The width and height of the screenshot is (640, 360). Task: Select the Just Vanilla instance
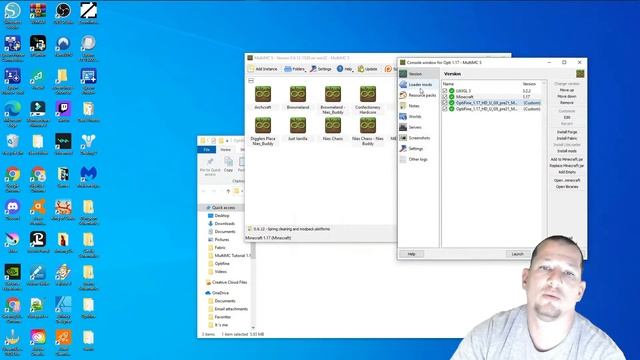[x=298, y=129]
